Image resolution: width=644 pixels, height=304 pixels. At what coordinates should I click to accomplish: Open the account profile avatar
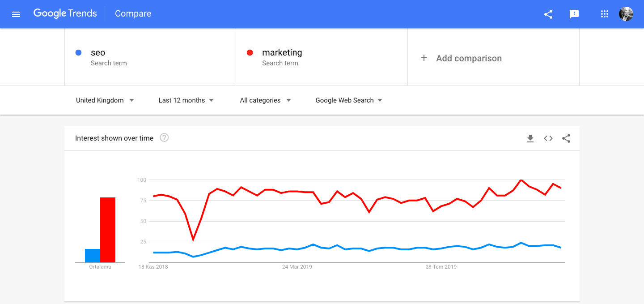[626, 14]
